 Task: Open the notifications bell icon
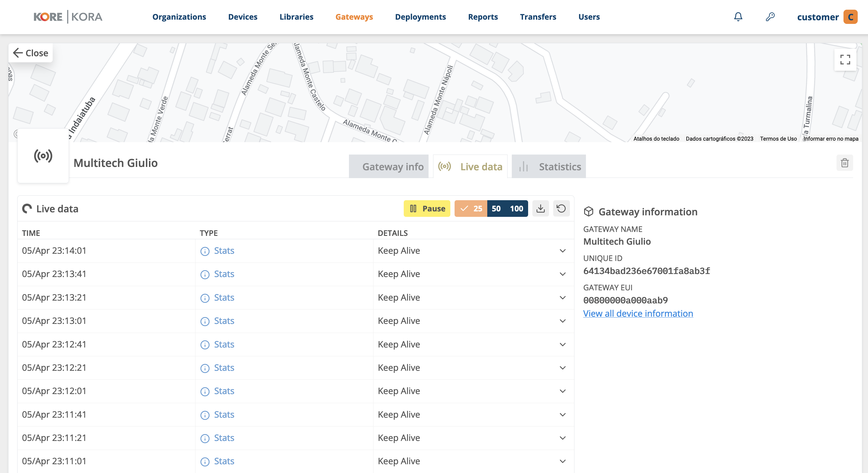738,17
